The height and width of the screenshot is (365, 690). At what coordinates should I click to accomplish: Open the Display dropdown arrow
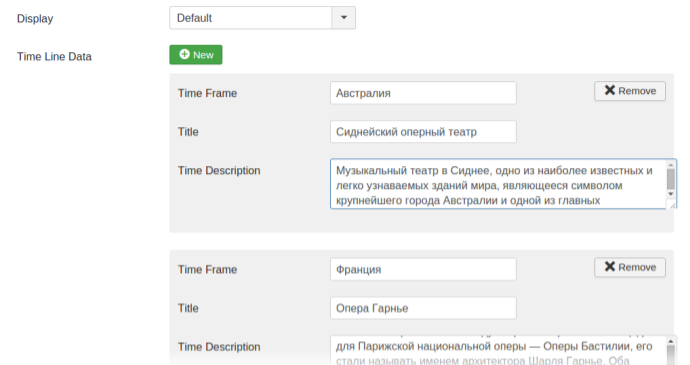click(x=344, y=18)
